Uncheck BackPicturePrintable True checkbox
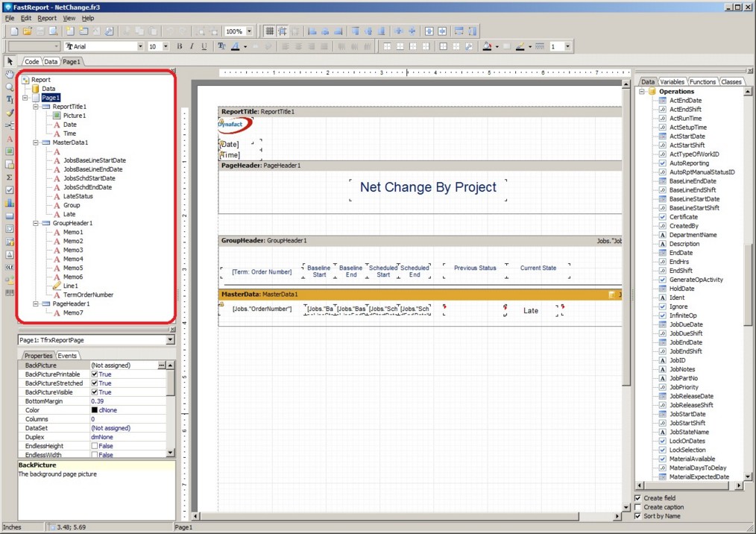The height and width of the screenshot is (534, 756). click(x=95, y=374)
